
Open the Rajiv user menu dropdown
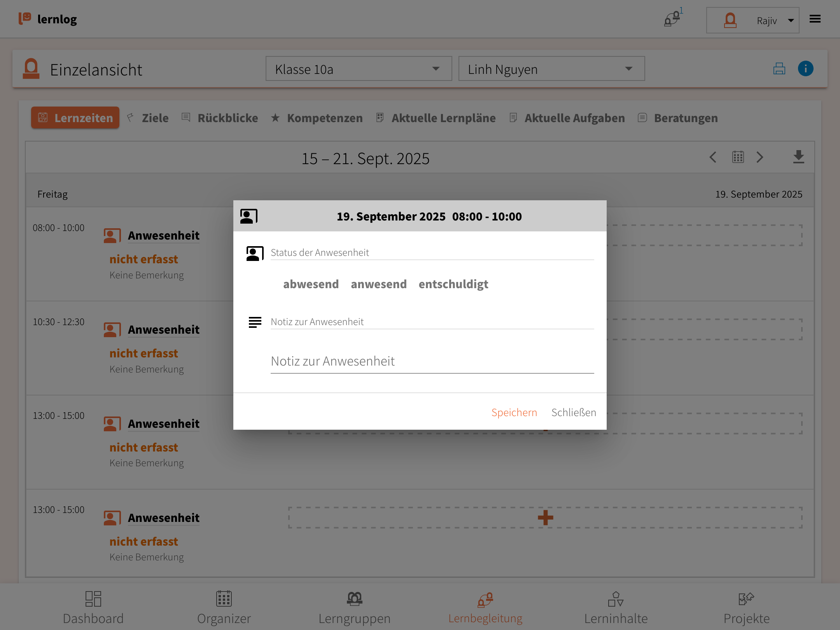coord(752,20)
